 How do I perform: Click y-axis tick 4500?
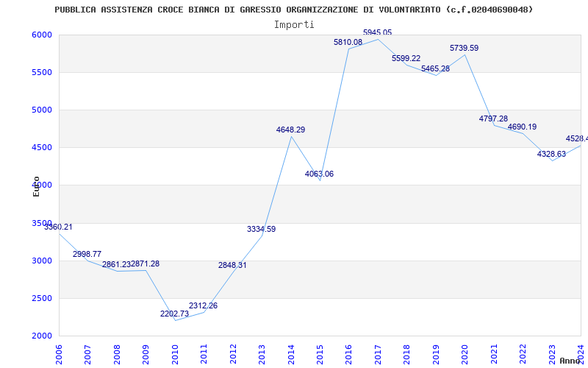[x=42, y=148]
